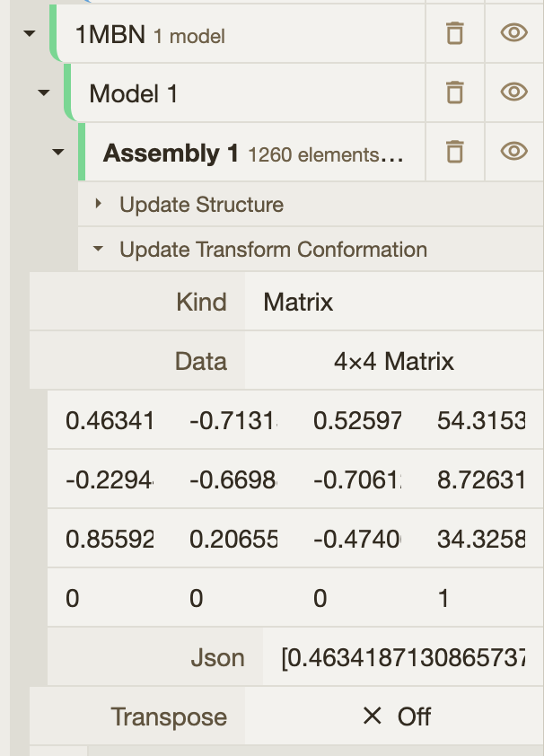Click matrix cell showing 54.3153
544x756 pixels.
click(481, 419)
